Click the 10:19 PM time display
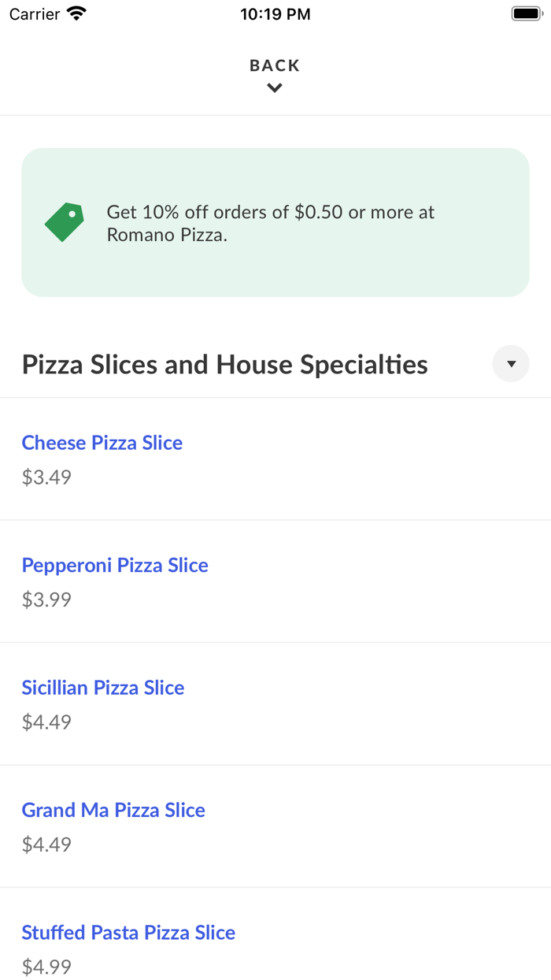 [275, 13]
